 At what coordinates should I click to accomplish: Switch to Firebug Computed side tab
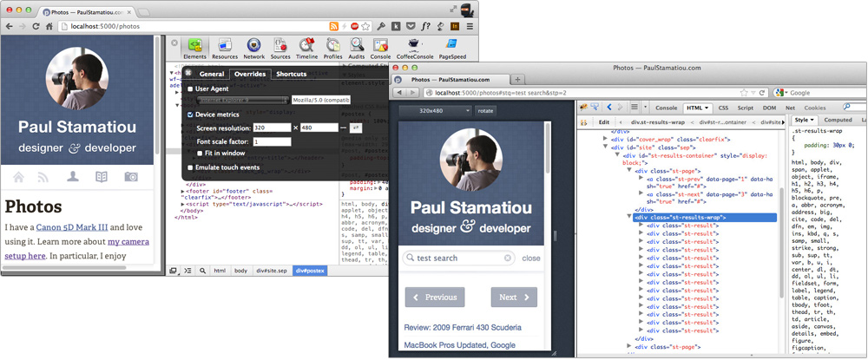point(838,120)
